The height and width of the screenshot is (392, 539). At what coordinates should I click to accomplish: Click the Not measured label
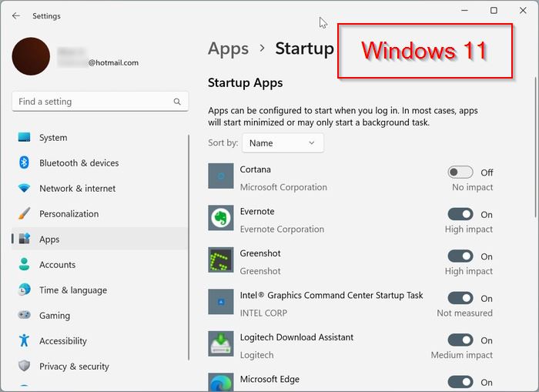click(464, 313)
